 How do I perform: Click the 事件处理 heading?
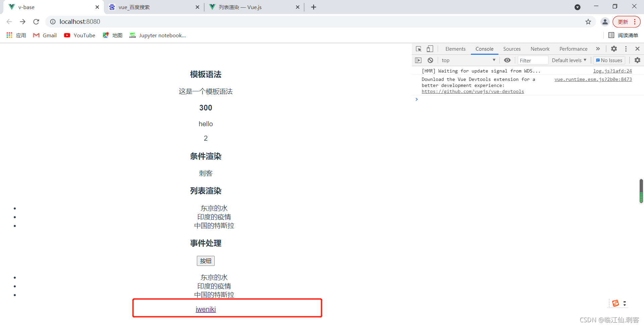click(206, 243)
